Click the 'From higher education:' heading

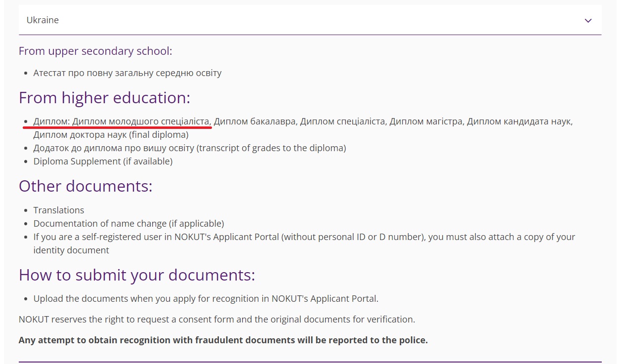click(104, 97)
